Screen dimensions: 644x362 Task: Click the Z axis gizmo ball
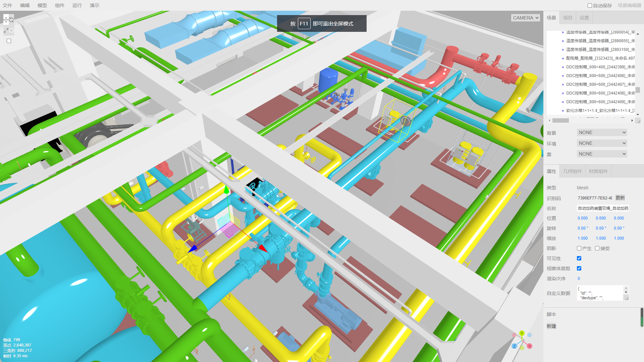click(514, 346)
